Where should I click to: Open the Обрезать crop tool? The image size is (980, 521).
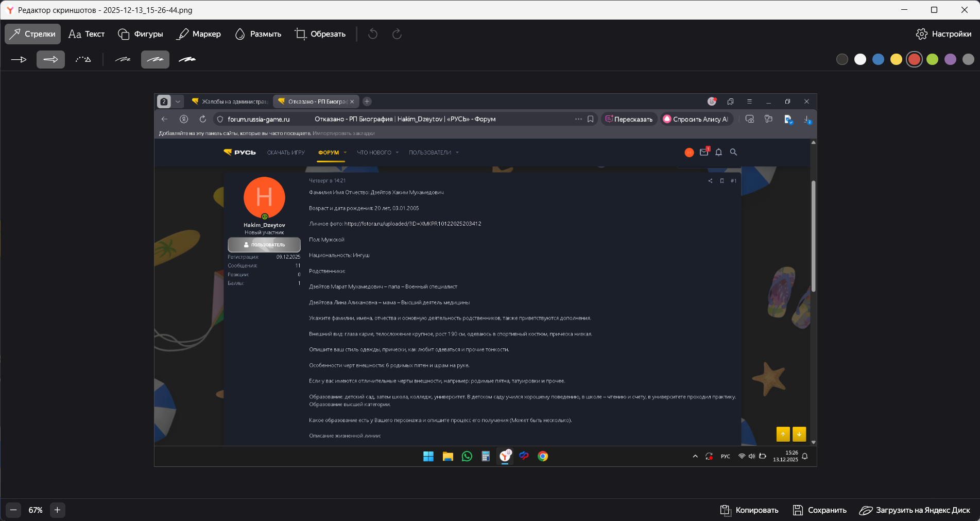tap(320, 34)
